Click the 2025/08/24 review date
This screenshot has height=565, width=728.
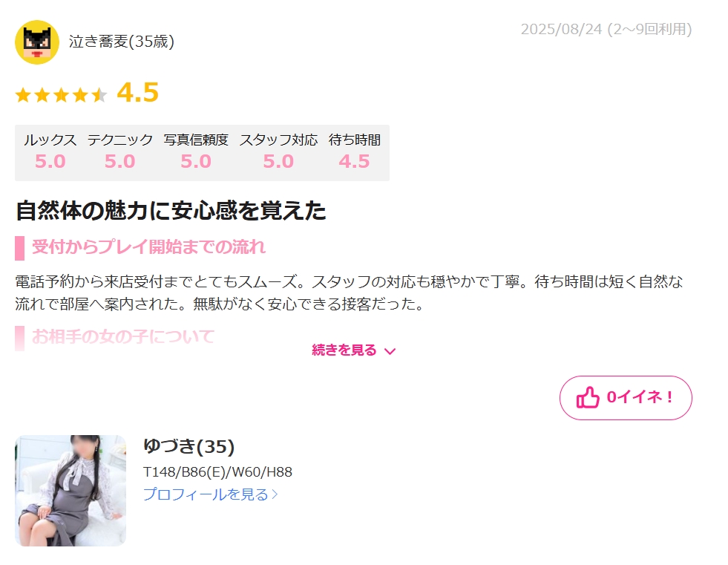point(561,29)
